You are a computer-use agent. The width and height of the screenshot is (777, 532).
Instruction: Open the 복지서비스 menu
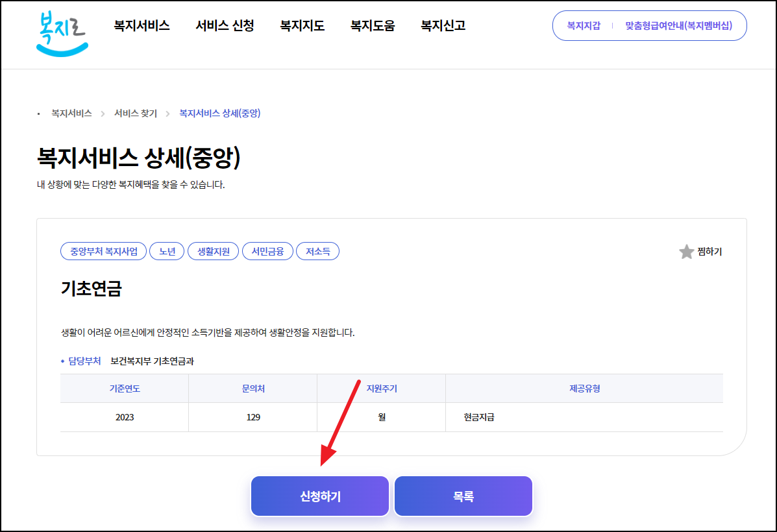click(x=143, y=25)
